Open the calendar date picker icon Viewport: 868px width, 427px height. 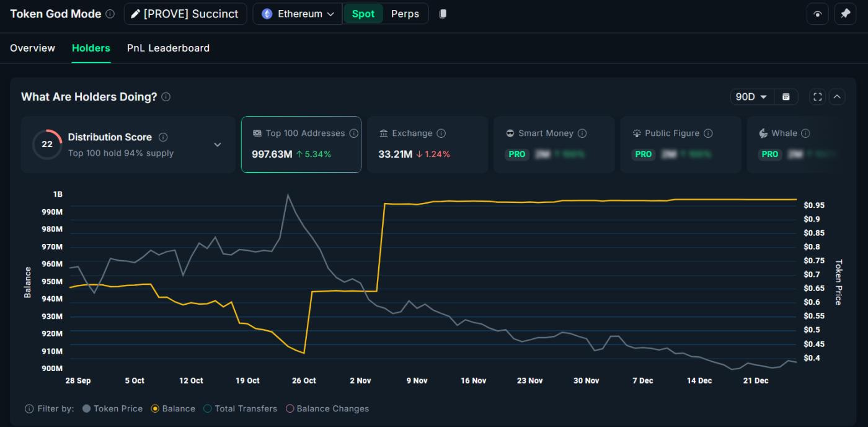point(786,97)
